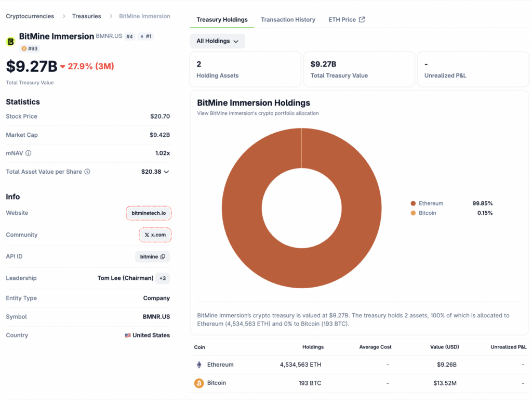
Task: Click the Bitcoin row name in table
Action: click(x=217, y=383)
